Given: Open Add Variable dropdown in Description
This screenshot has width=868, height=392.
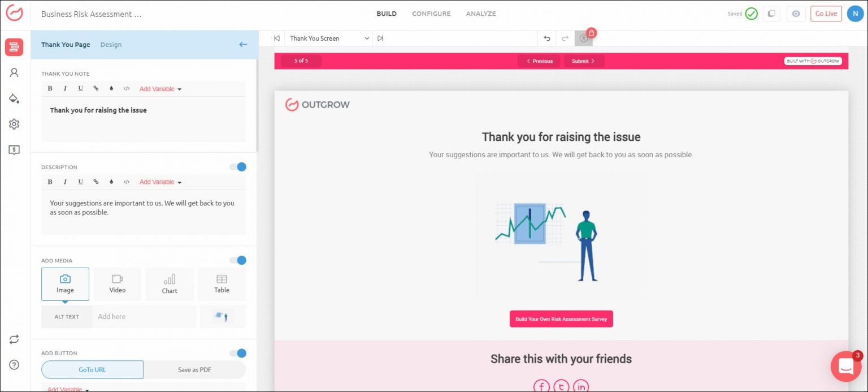Looking at the screenshot, I should [x=160, y=182].
